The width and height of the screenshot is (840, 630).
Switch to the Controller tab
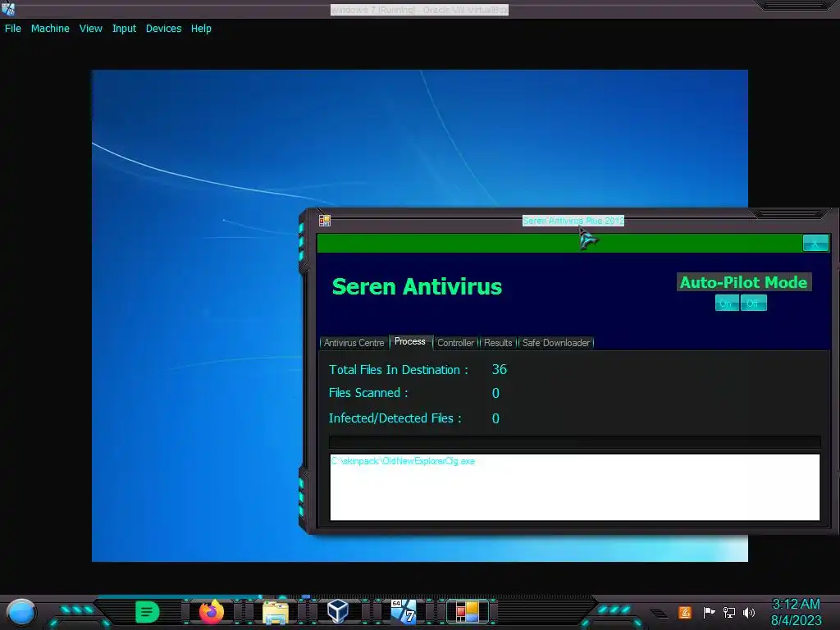[455, 343]
